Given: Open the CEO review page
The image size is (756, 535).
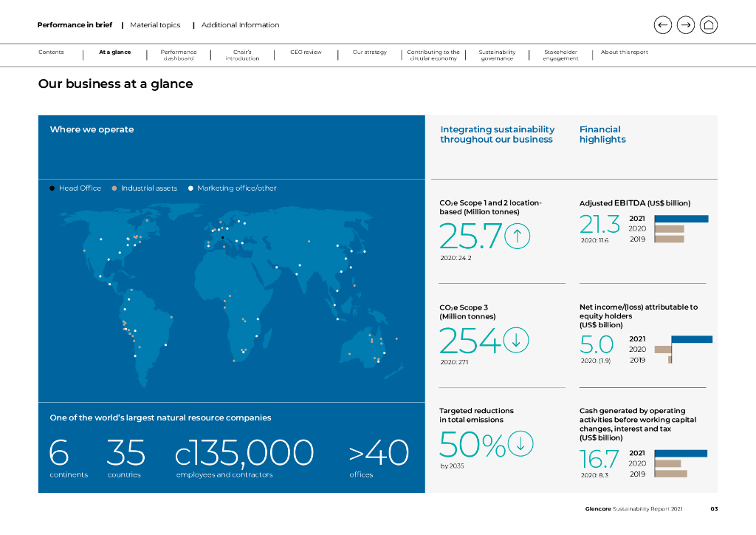Looking at the screenshot, I should [306, 52].
